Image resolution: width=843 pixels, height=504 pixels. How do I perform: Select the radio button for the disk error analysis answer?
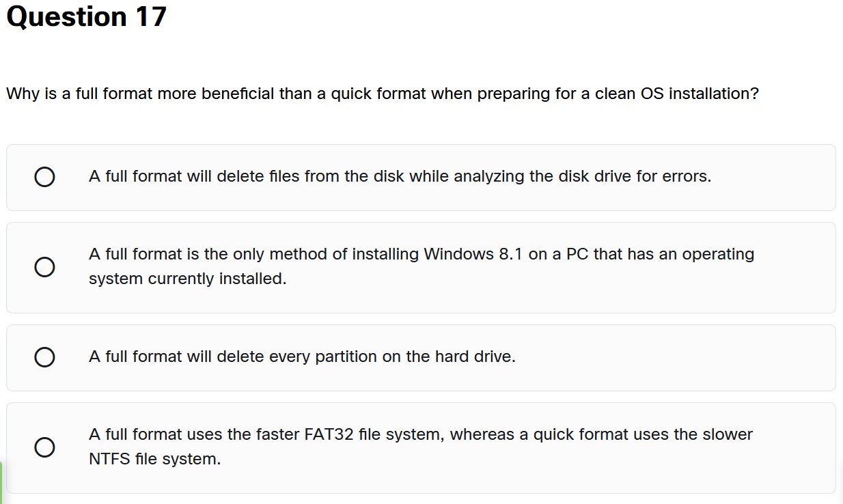44,177
